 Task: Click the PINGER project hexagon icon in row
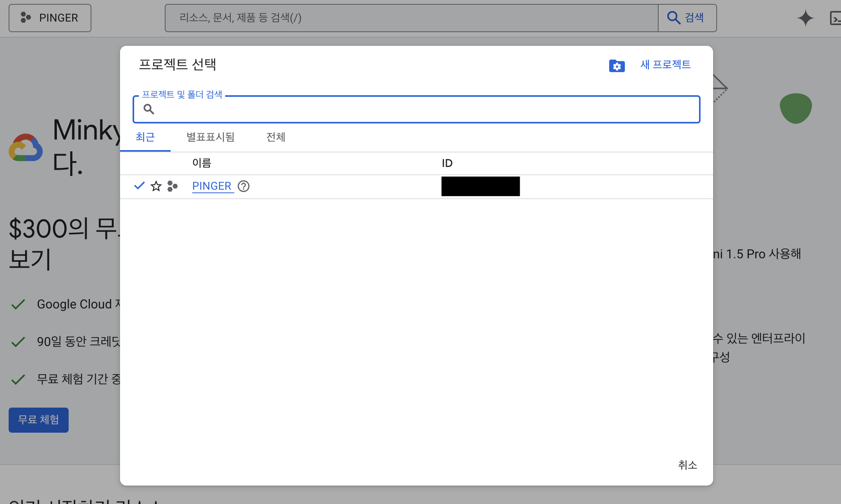point(172,186)
